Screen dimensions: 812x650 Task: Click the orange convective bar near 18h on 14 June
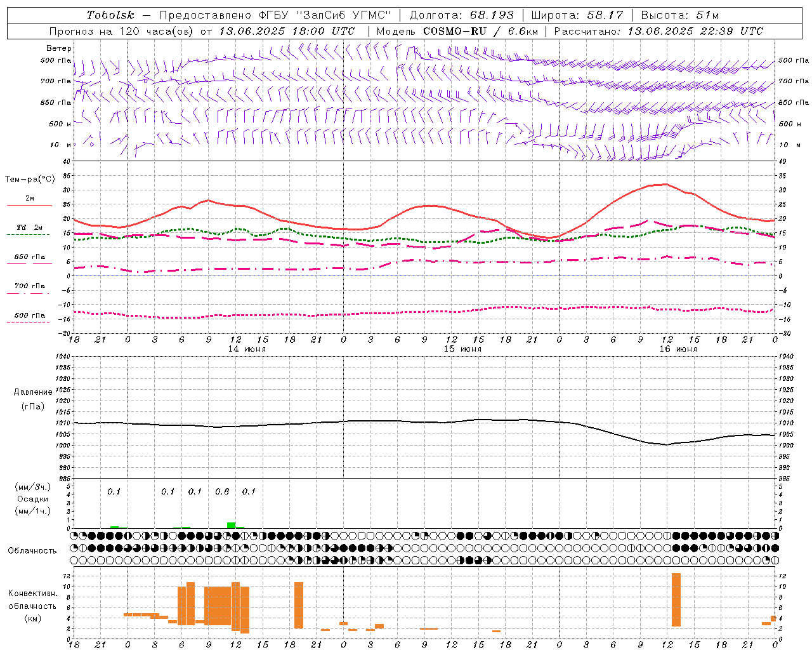299,605
